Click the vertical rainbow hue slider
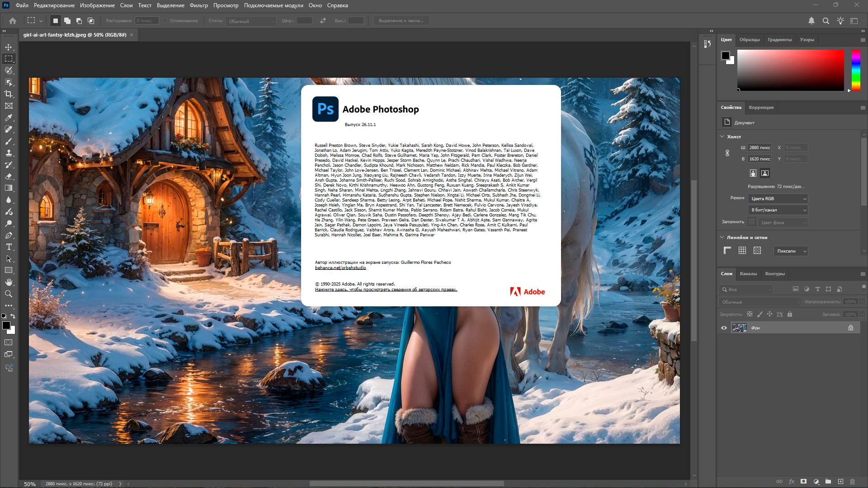Screen dimensions: 868x488 (x=856, y=70)
